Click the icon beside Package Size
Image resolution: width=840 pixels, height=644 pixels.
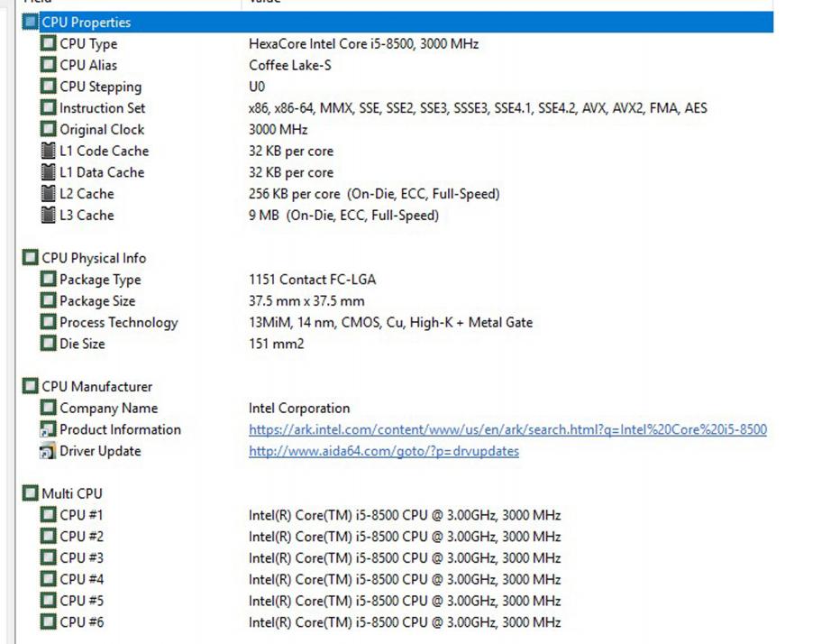pos(48,301)
